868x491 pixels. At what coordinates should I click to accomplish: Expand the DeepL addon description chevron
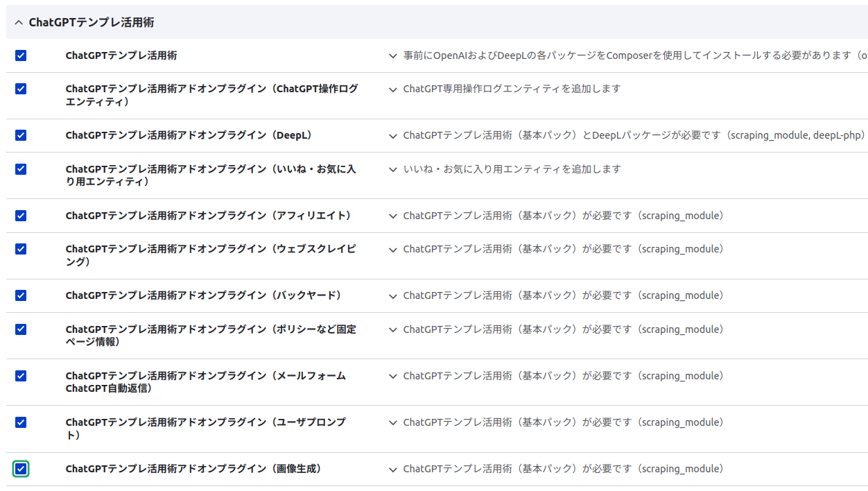click(392, 135)
